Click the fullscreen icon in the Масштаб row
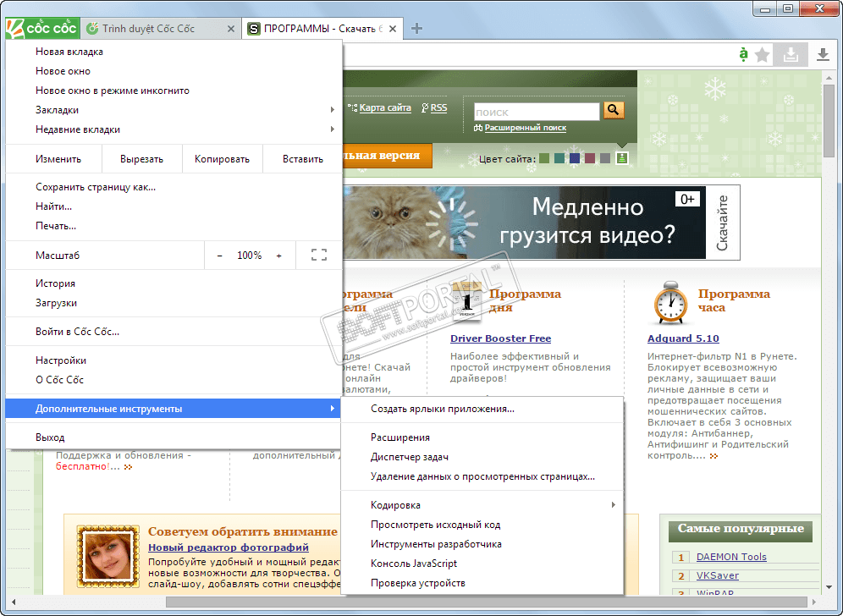This screenshot has width=843, height=616. (x=319, y=255)
